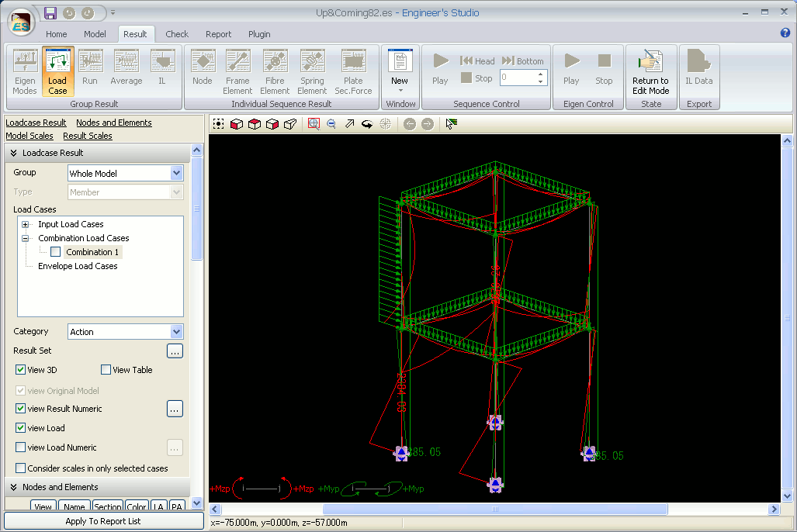Open the Eigen Modes group result
Image resolution: width=797 pixels, height=532 pixels.
25,71
